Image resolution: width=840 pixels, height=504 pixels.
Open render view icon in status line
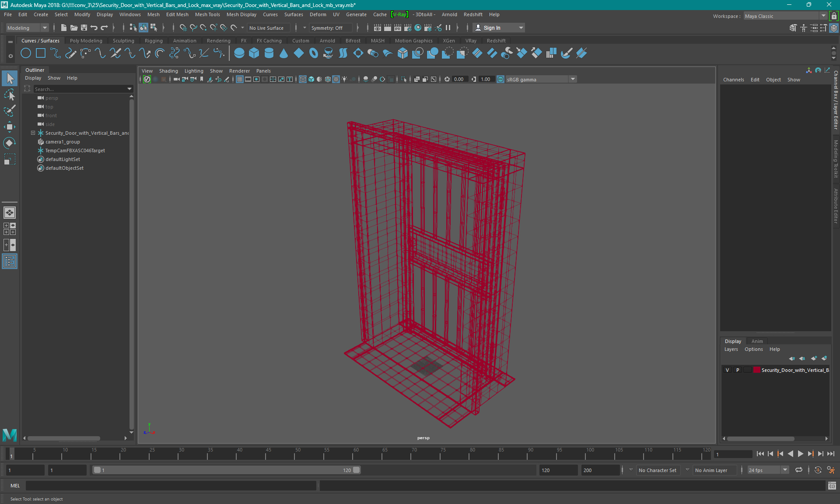click(378, 28)
